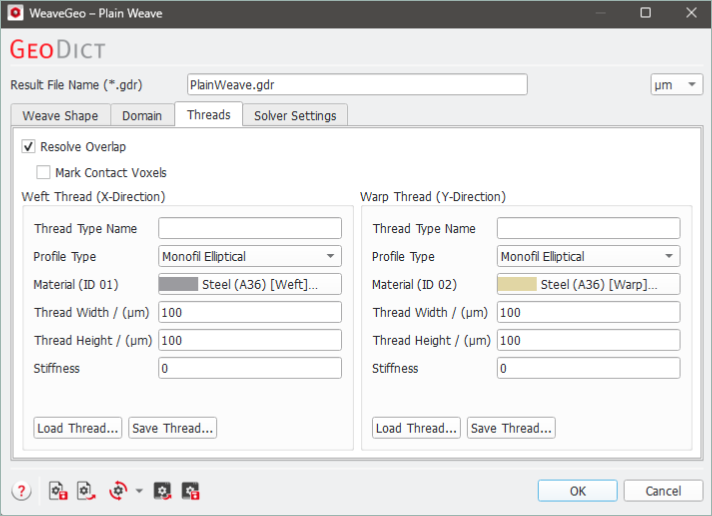Click Load Thread in the Weft Thread group
The width and height of the screenshot is (712, 516).
pyautogui.click(x=78, y=428)
